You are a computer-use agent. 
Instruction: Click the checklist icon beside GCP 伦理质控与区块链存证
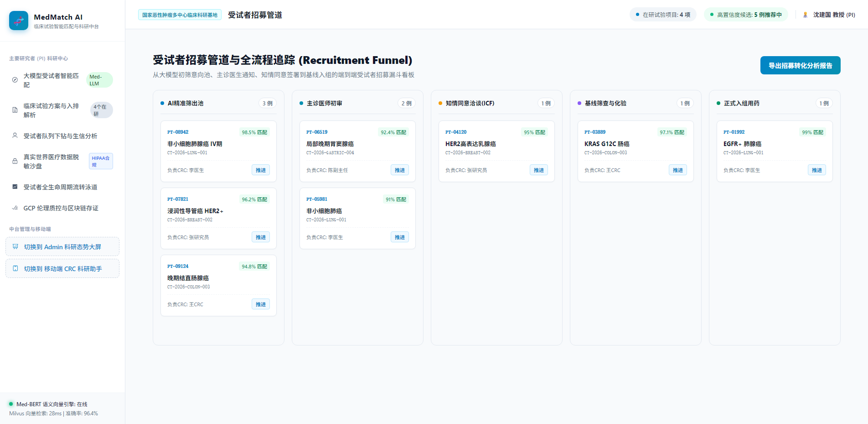click(15, 208)
